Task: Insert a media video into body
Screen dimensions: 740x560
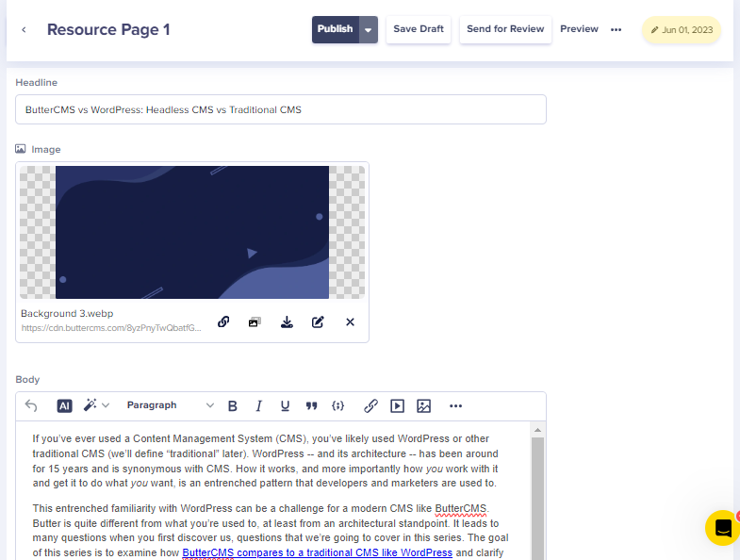Action: pyautogui.click(x=397, y=405)
